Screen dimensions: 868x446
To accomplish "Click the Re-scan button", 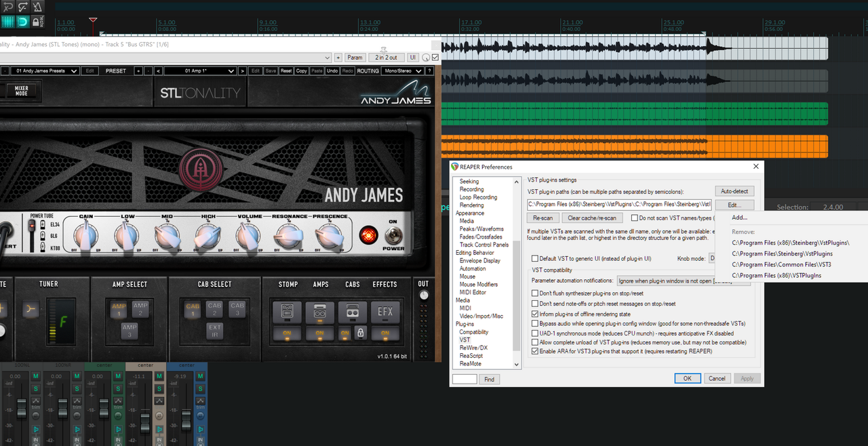I will 542,218.
